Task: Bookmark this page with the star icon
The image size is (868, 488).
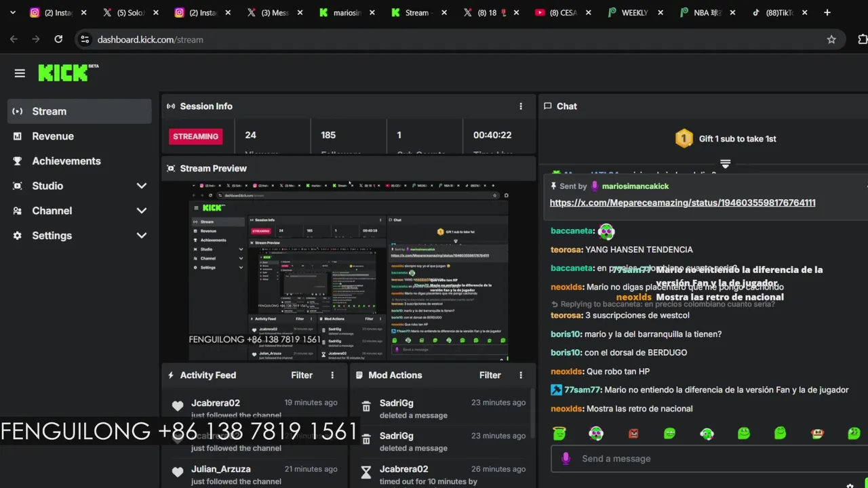Action: click(x=831, y=39)
